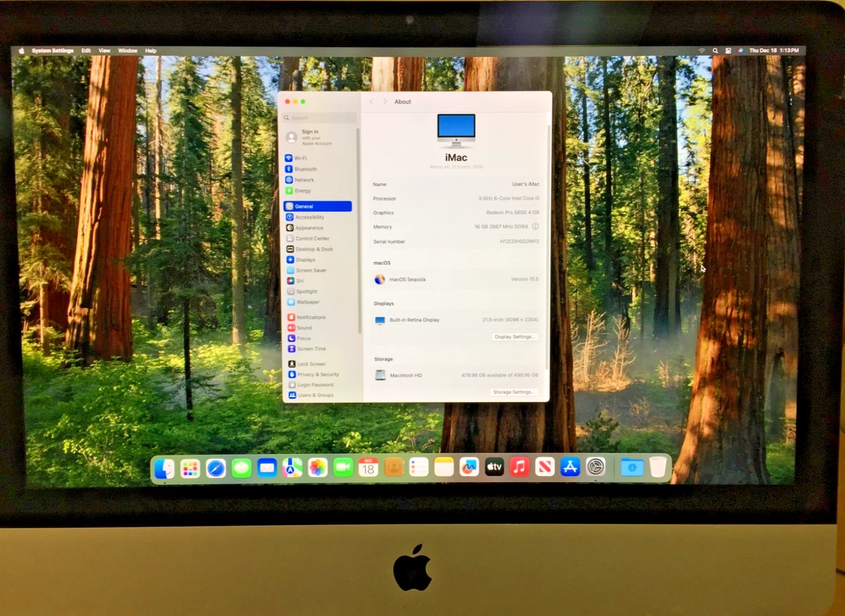845x616 pixels.
Task: Click the Display Settings button
Action: tap(516, 337)
